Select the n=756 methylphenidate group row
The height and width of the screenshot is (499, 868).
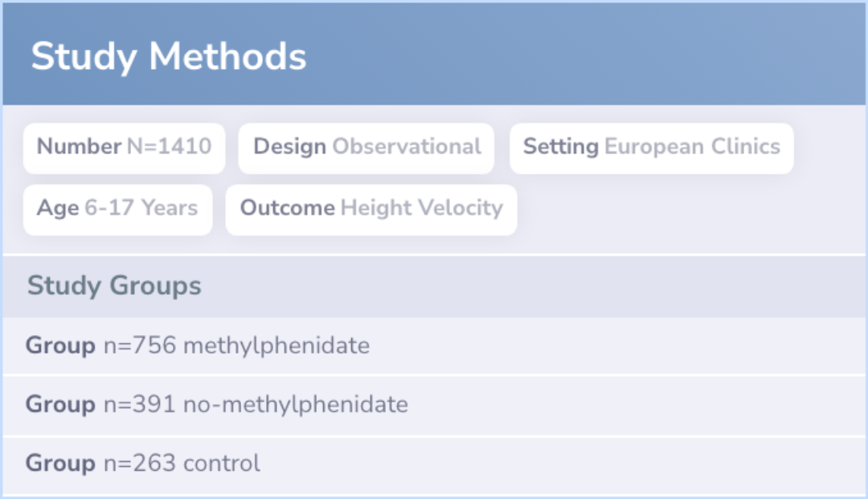[x=434, y=346]
